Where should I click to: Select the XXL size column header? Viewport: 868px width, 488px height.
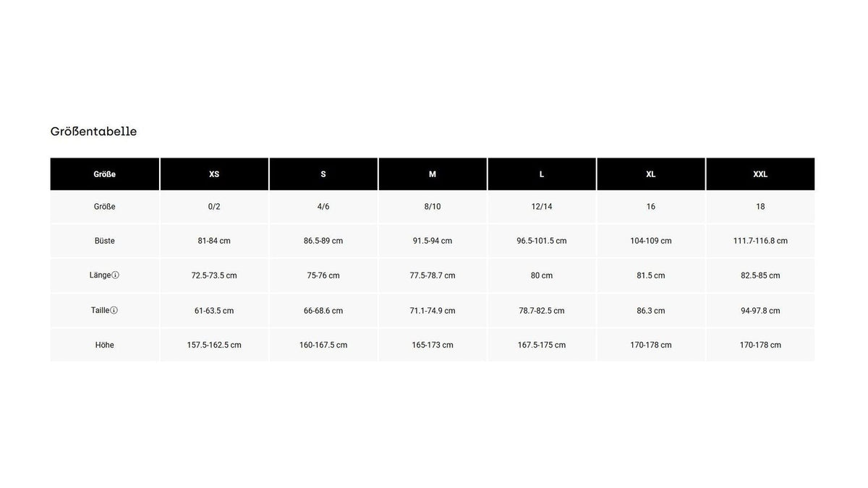point(760,174)
